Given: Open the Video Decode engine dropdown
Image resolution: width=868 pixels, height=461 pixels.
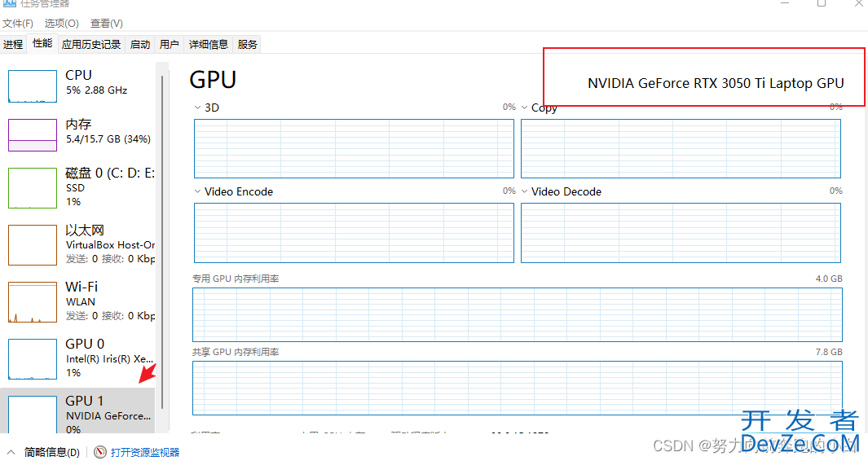Looking at the screenshot, I should (x=524, y=191).
